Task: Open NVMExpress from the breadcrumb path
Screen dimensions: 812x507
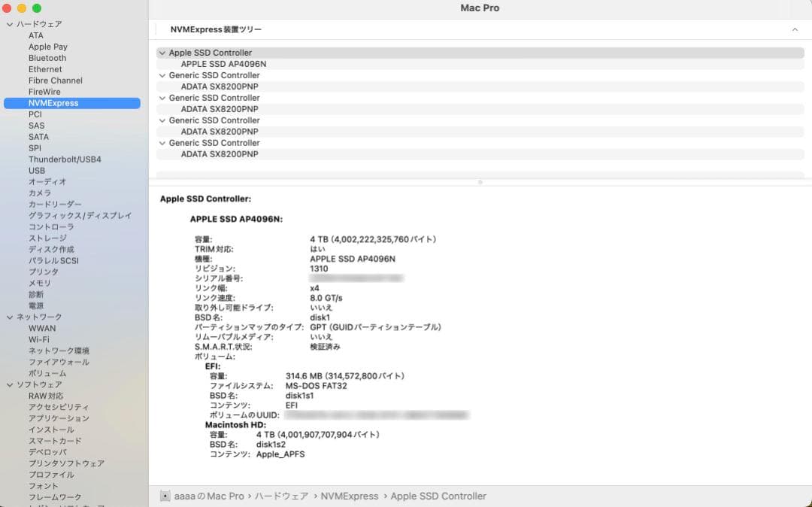Action: click(350, 496)
